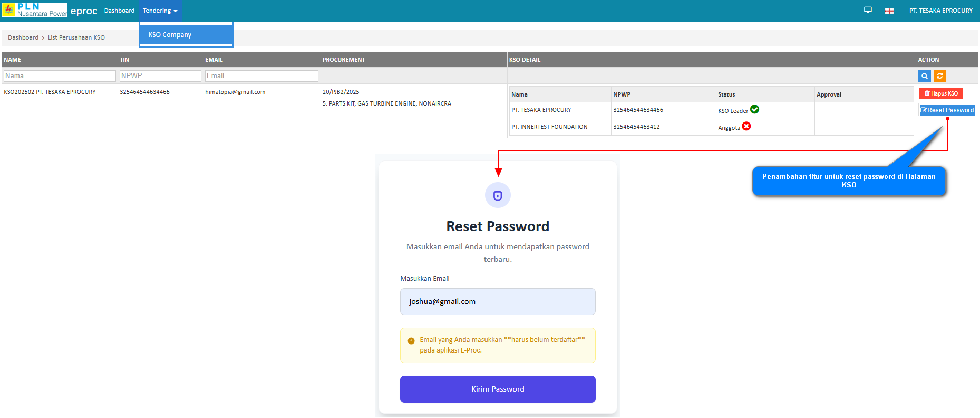This screenshot has width=980, height=418.
Task: Open the Tendering dropdown menu
Action: (160, 11)
